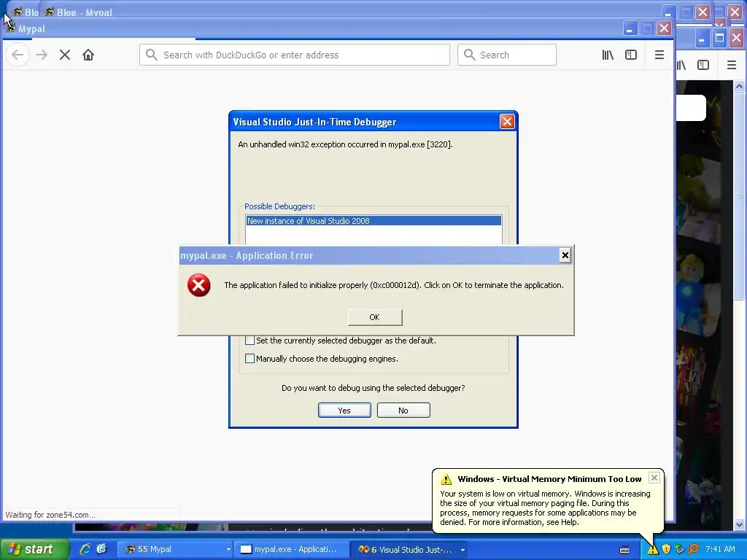Click the magnifier tray icon
747x560 pixels.
pyautogui.click(x=693, y=550)
